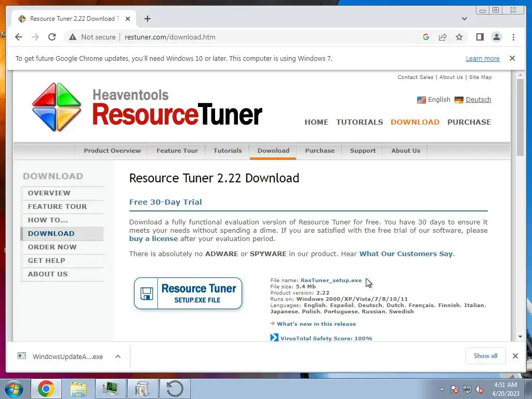This screenshot has height=399, width=532.
Task: Open the Windows Start menu
Action: click(x=14, y=389)
